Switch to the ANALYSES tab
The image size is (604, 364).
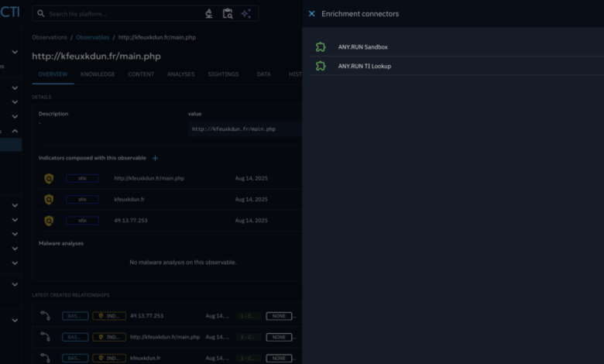click(x=180, y=74)
